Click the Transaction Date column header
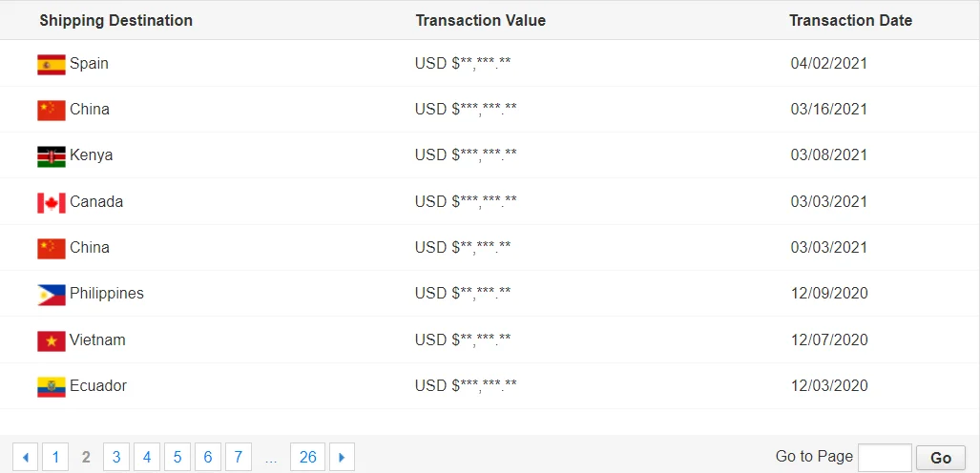 tap(850, 20)
